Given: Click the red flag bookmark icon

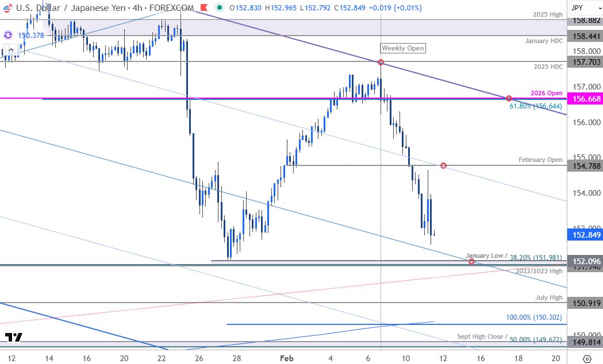Looking at the screenshot, I should click(203, 8).
